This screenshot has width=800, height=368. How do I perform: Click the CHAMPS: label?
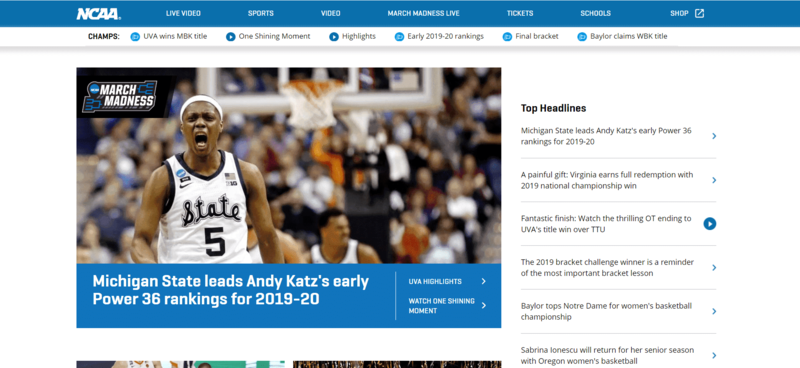coord(104,36)
